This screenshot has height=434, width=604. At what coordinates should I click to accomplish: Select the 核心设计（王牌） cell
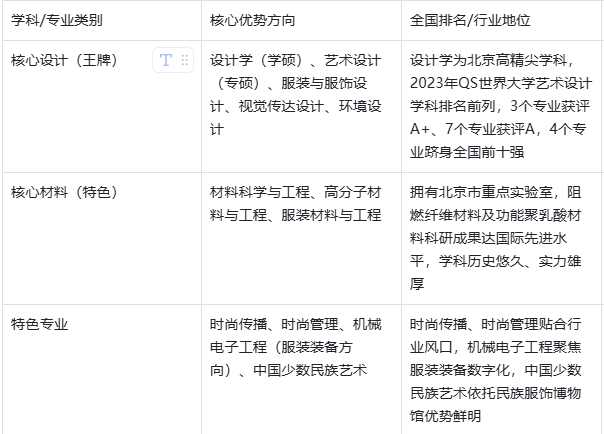point(64,61)
